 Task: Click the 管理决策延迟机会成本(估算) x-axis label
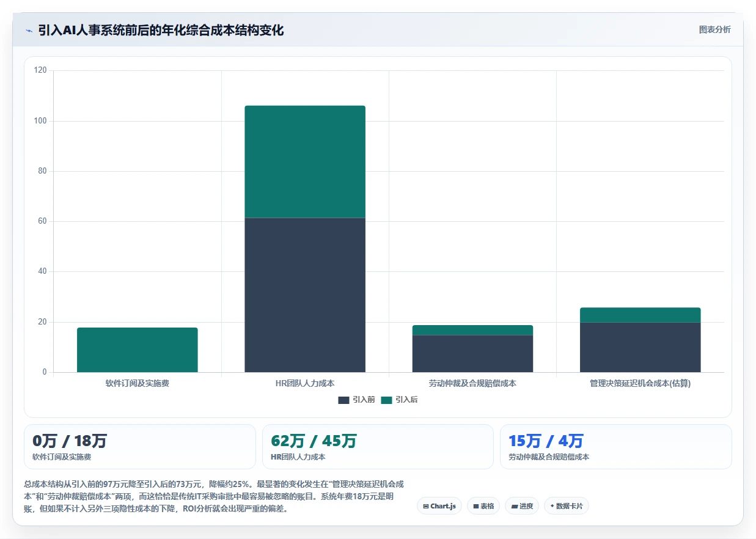(x=640, y=383)
